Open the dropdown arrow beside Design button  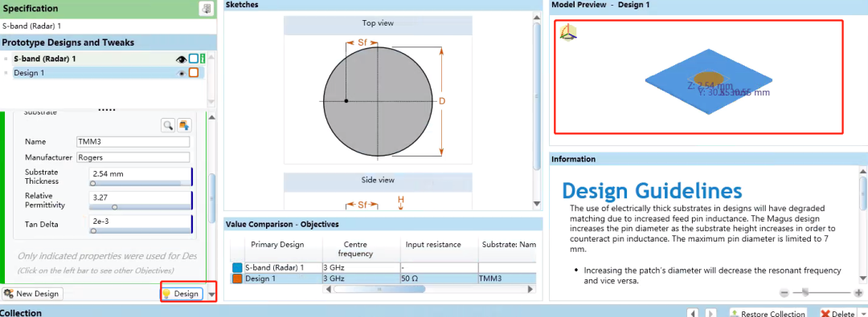[x=211, y=295]
